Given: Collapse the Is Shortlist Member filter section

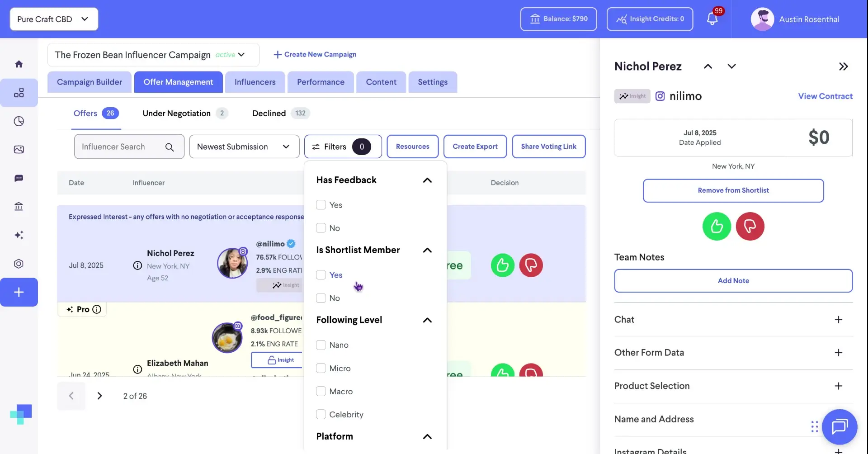Looking at the screenshot, I should [427, 250].
